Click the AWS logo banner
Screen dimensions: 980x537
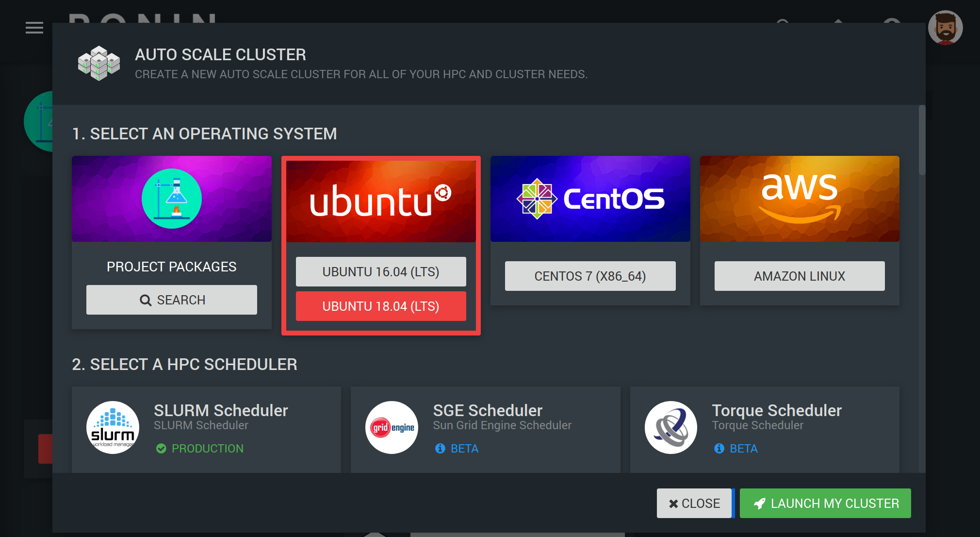pyautogui.click(x=800, y=199)
